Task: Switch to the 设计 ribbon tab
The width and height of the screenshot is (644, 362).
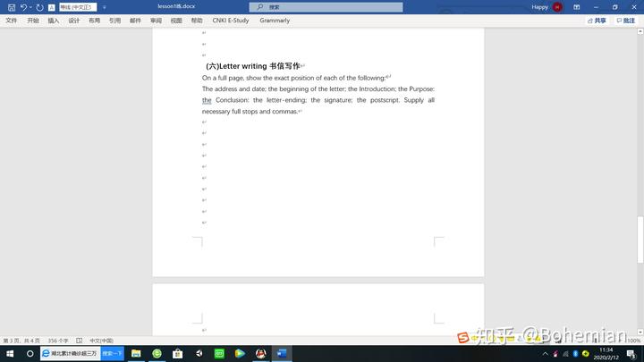Action: (x=74, y=21)
